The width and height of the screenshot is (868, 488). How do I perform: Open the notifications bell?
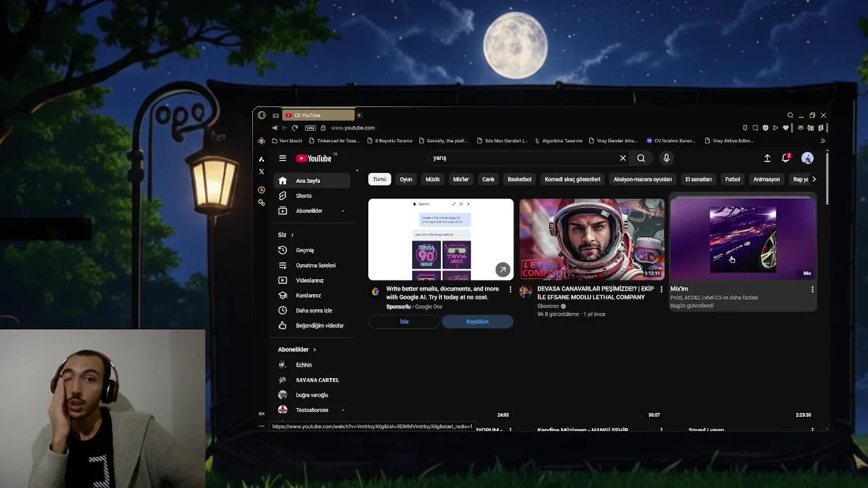[x=786, y=158]
